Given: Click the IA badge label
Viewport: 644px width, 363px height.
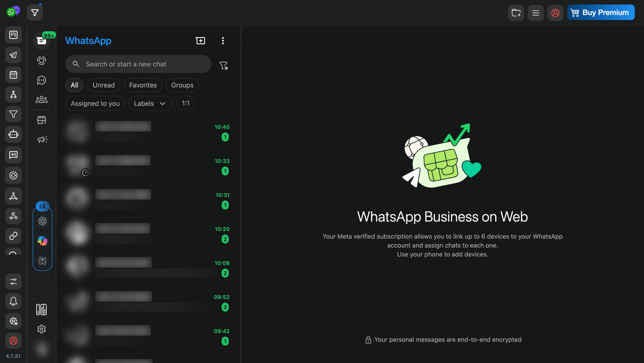Looking at the screenshot, I should point(43,206).
